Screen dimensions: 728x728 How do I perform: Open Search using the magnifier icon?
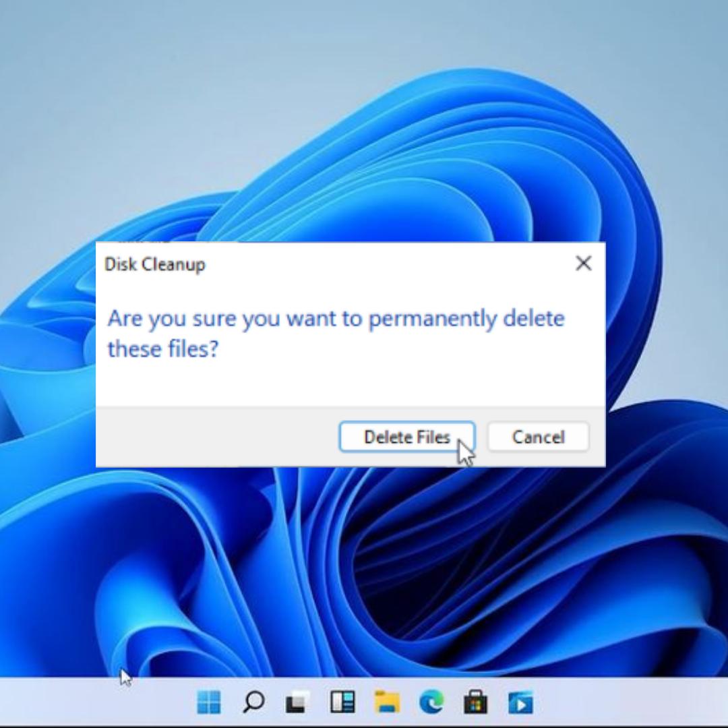tap(254, 703)
